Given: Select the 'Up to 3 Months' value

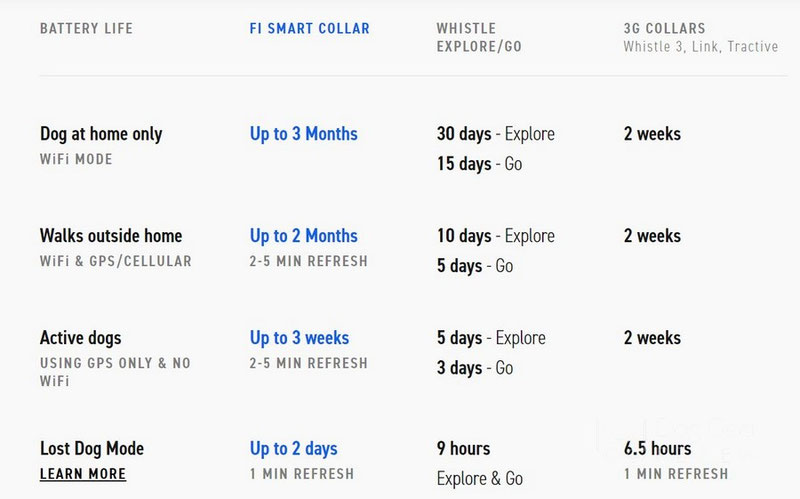Looking at the screenshot, I should 304,134.
